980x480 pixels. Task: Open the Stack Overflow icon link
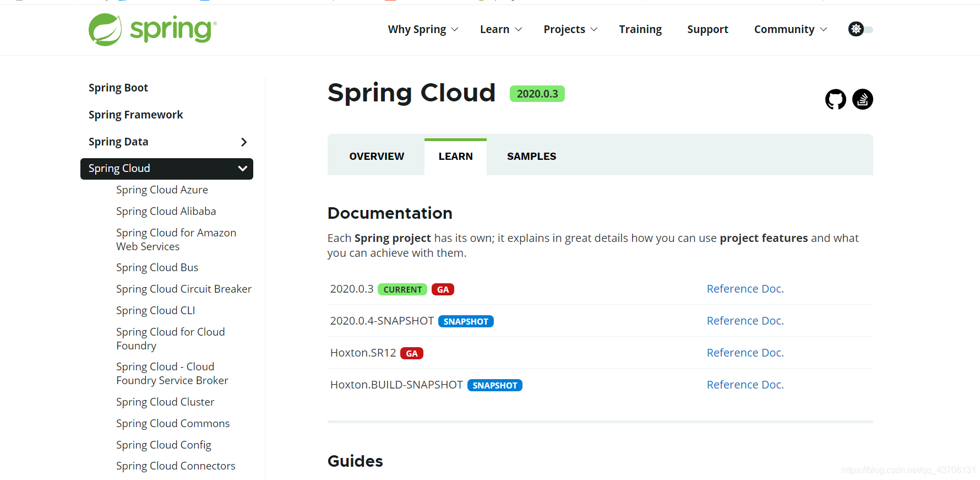tap(862, 99)
